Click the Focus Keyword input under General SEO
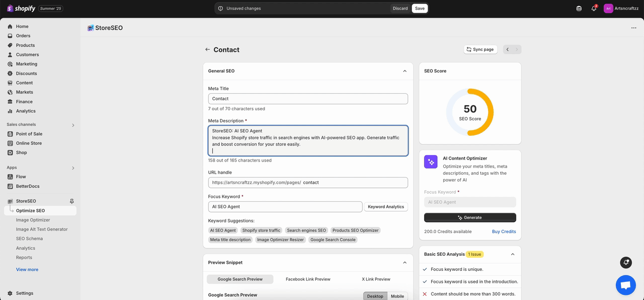 coord(285,206)
